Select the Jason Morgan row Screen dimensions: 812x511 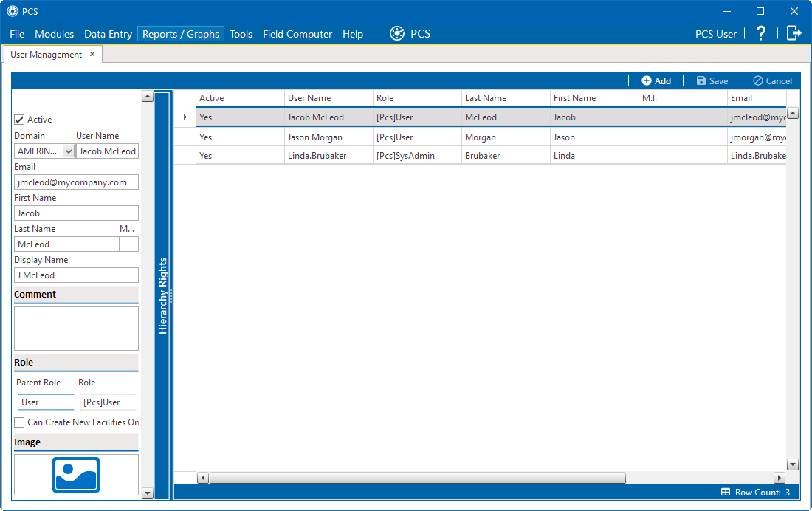[443, 136]
